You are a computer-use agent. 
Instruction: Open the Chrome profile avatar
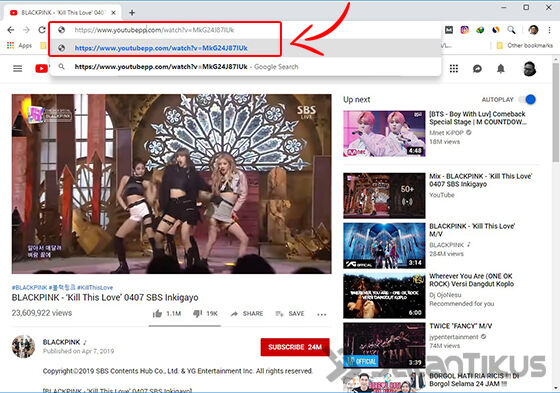(x=533, y=30)
